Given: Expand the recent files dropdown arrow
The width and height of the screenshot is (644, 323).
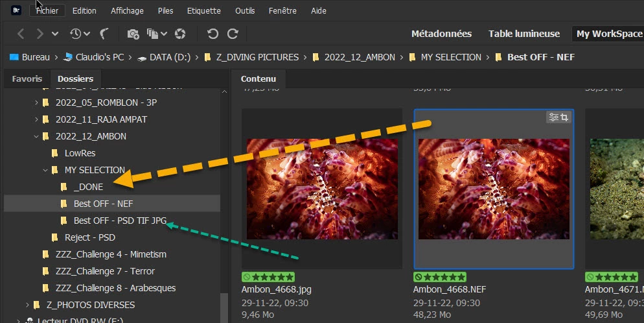Looking at the screenshot, I should [x=87, y=34].
